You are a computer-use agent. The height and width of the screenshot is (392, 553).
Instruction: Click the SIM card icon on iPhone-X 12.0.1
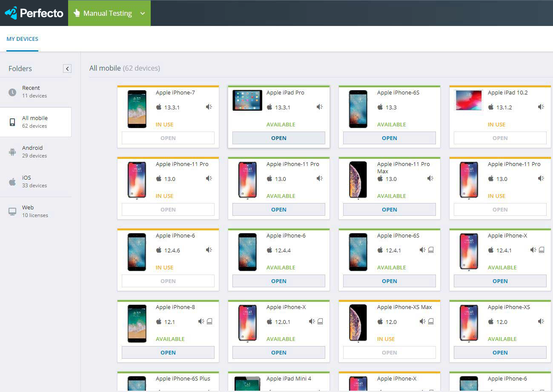(320, 321)
